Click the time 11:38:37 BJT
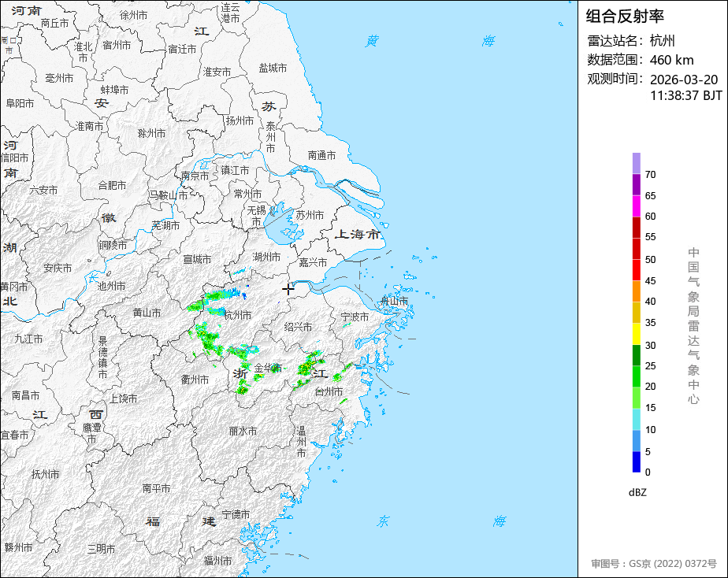The height and width of the screenshot is (578, 728). 686,95
